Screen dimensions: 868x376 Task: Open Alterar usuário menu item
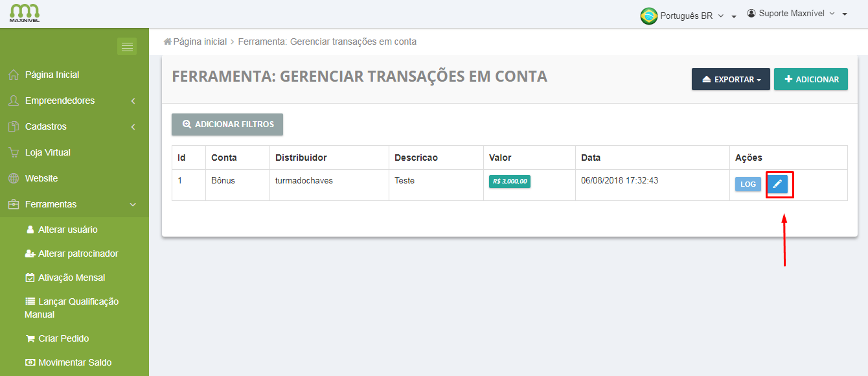[x=67, y=229]
